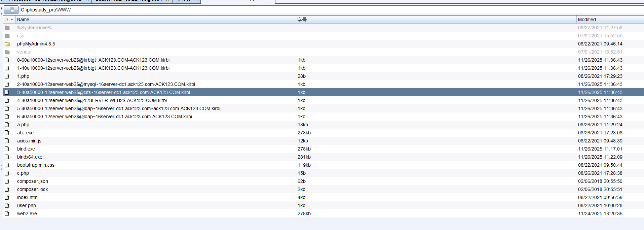Click the css folder icon
The image size is (644, 230).
[x=7, y=36]
